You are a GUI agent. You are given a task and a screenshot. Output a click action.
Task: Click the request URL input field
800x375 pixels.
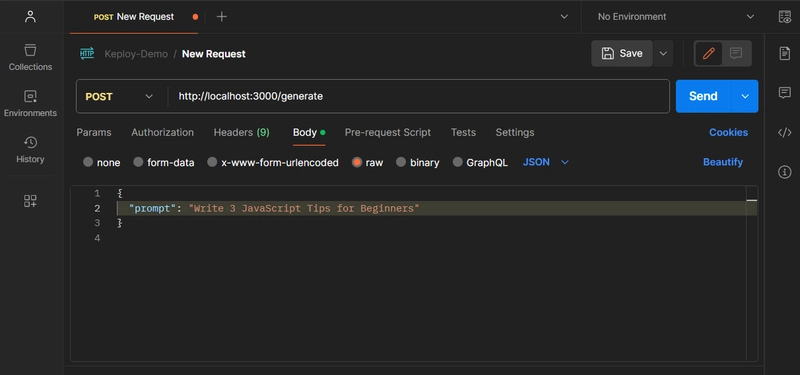click(x=417, y=96)
